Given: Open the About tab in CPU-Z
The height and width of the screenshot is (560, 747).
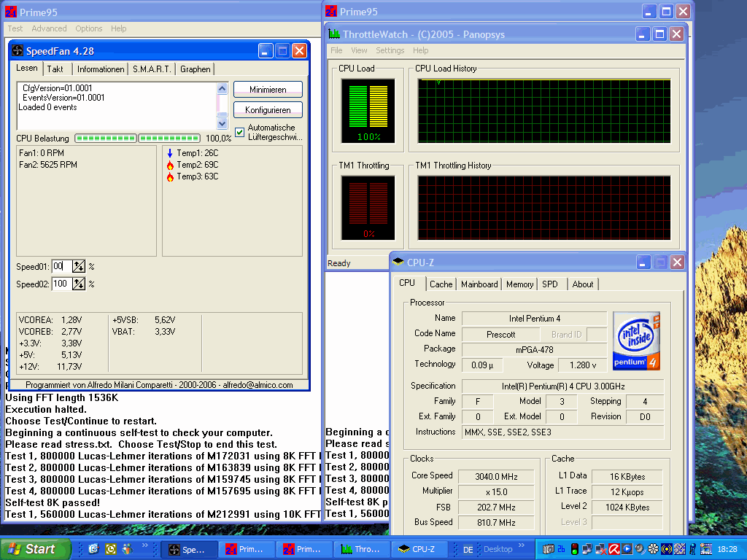Looking at the screenshot, I should 583,284.
